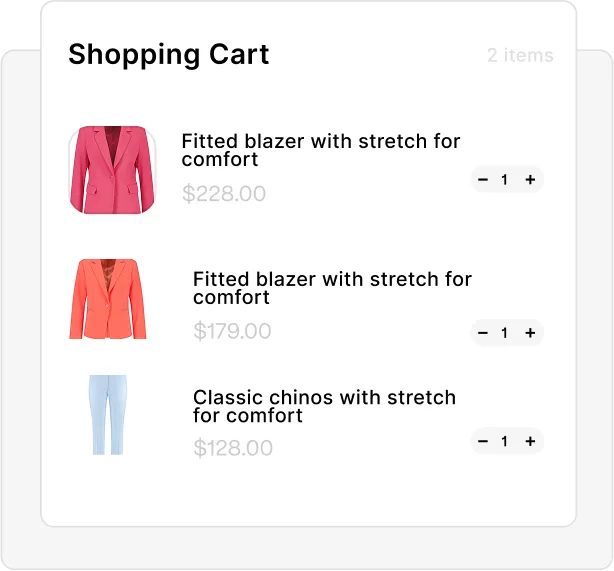Viewport: 614px width, 571px height.
Task: Open the orange blazer product image
Action: 108,299
